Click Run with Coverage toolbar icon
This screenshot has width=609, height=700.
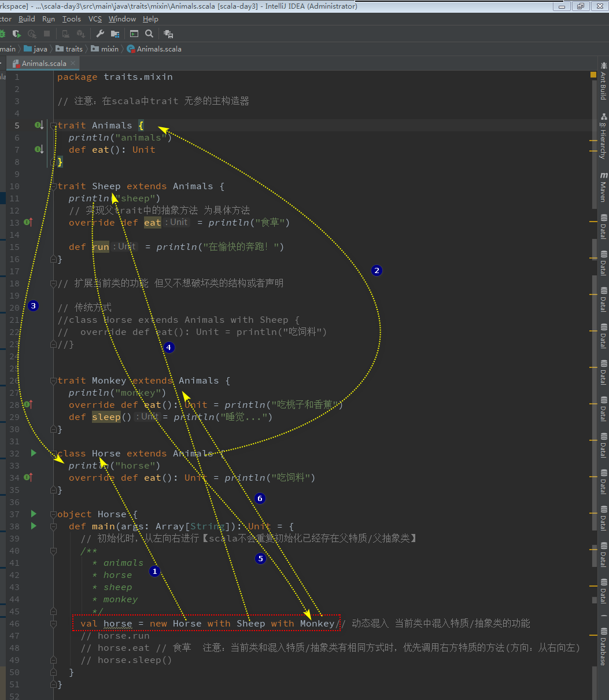[x=17, y=34]
